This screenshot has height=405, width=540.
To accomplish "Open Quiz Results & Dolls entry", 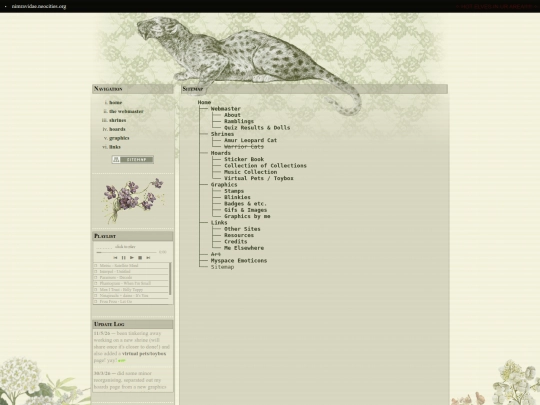I will coord(257,128).
